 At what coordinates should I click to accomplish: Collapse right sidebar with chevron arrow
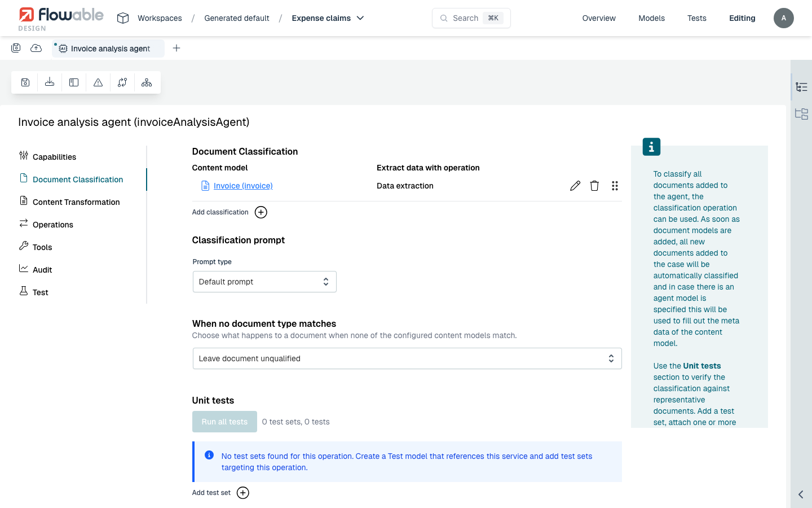click(x=801, y=494)
